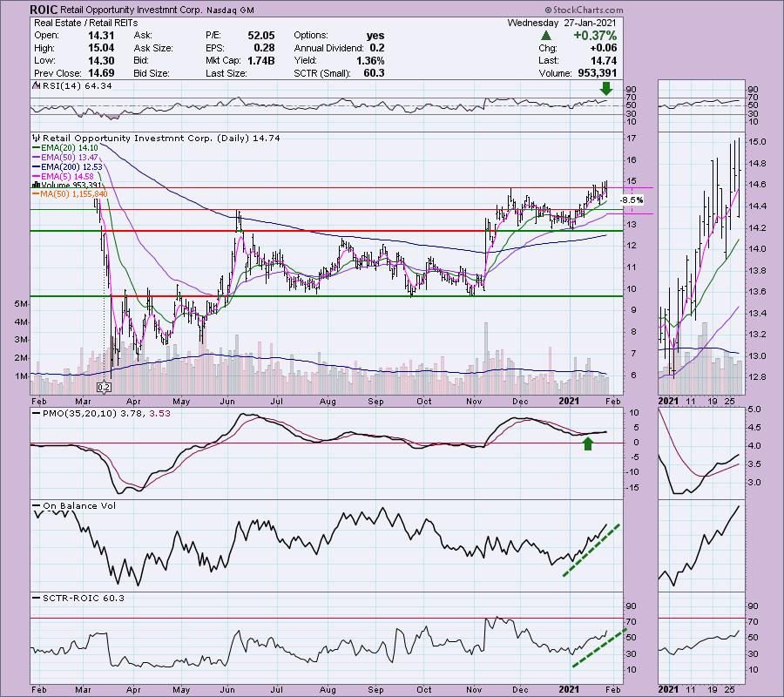
Task: Click the EPS value 0.28
Action: pyautogui.click(x=265, y=48)
